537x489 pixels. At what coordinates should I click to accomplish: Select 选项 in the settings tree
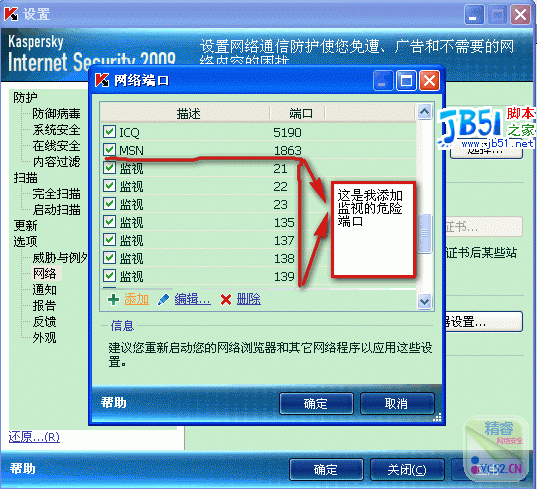(x=25, y=242)
